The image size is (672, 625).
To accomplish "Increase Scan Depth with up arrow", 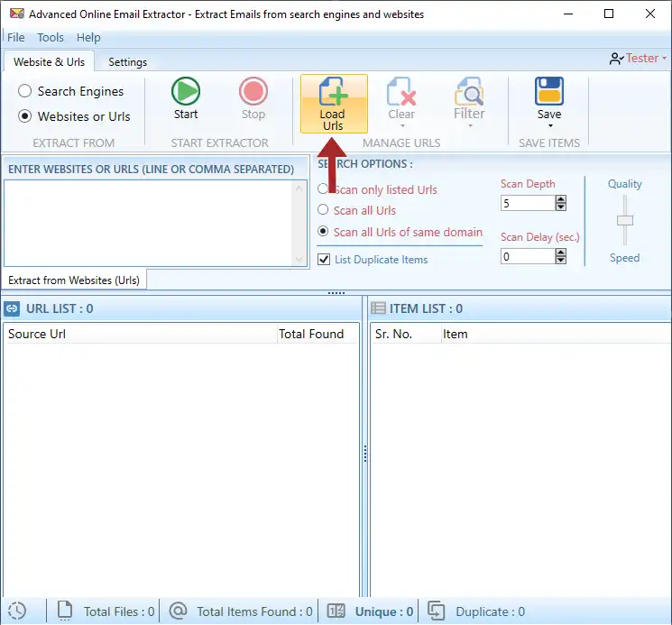I will (560, 199).
